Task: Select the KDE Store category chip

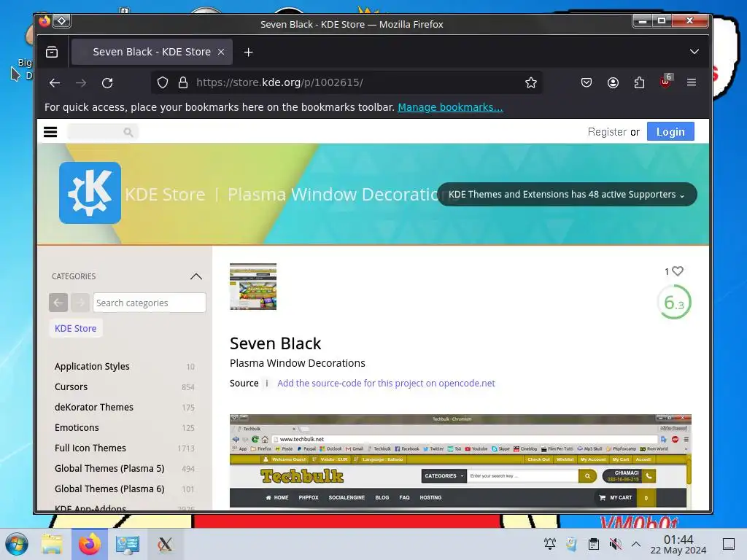Action: click(x=75, y=329)
